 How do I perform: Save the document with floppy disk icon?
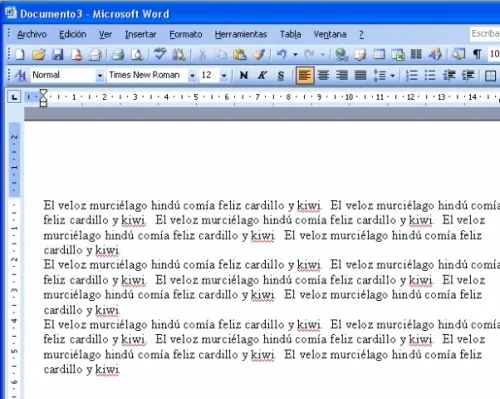click(x=58, y=54)
